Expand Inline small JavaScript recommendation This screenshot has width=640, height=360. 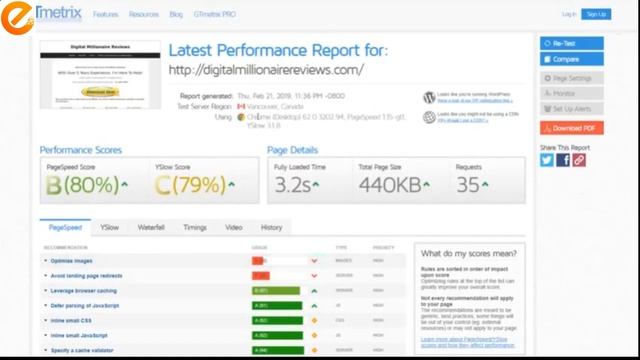[79, 336]
